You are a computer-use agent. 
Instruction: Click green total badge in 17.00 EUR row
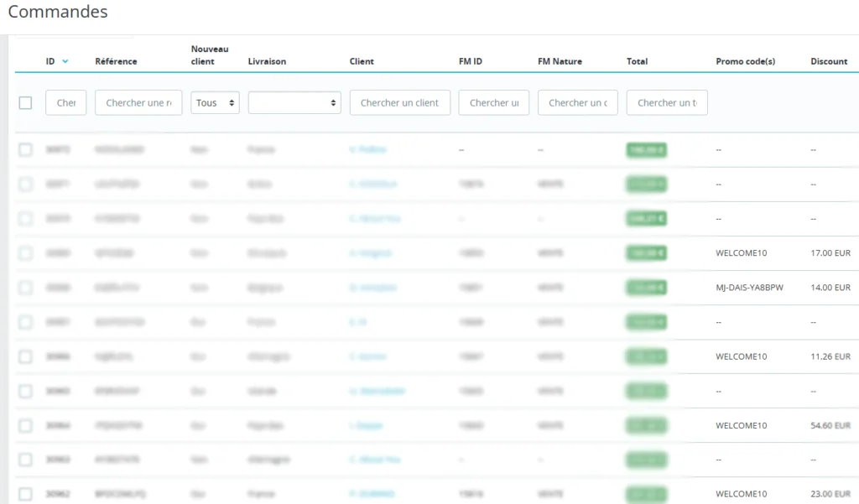point(647,253)
